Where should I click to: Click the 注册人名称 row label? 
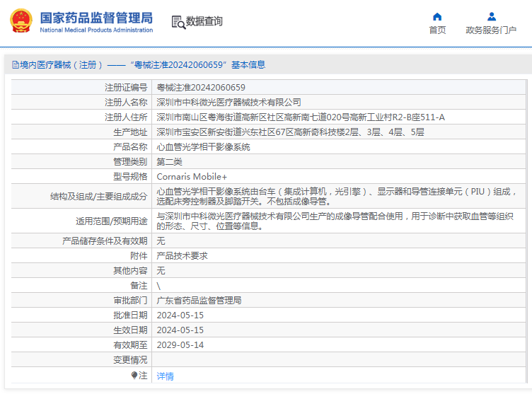[126, 102]
